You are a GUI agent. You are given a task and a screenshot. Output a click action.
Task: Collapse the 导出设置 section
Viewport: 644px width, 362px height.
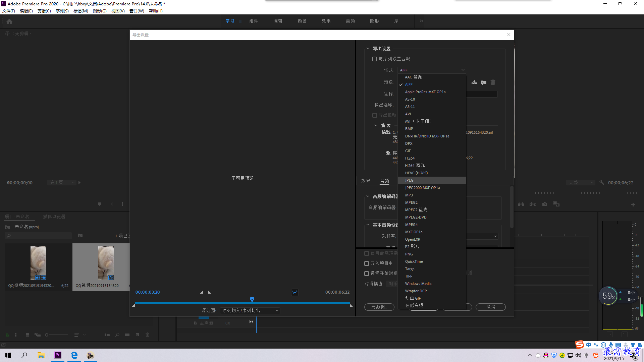(x=368, y=49)
